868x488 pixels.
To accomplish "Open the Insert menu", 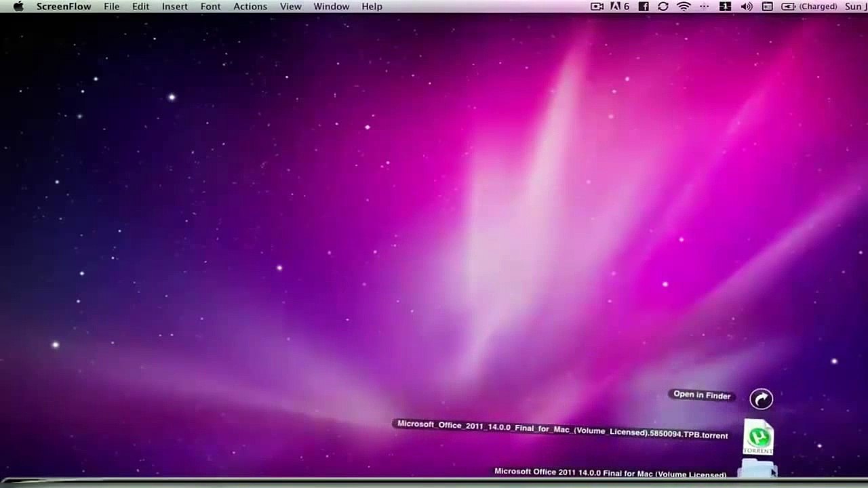I will (x=174, y=6).
